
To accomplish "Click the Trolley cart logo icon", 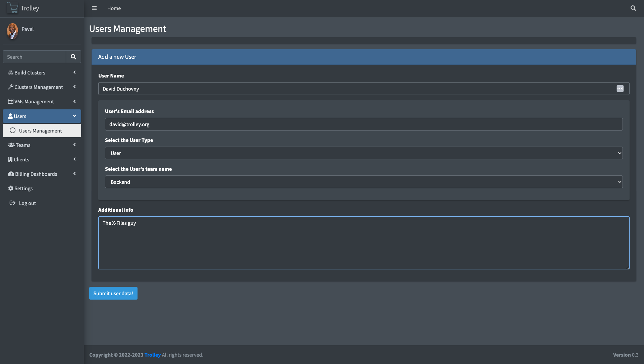I will pos(12,8).
